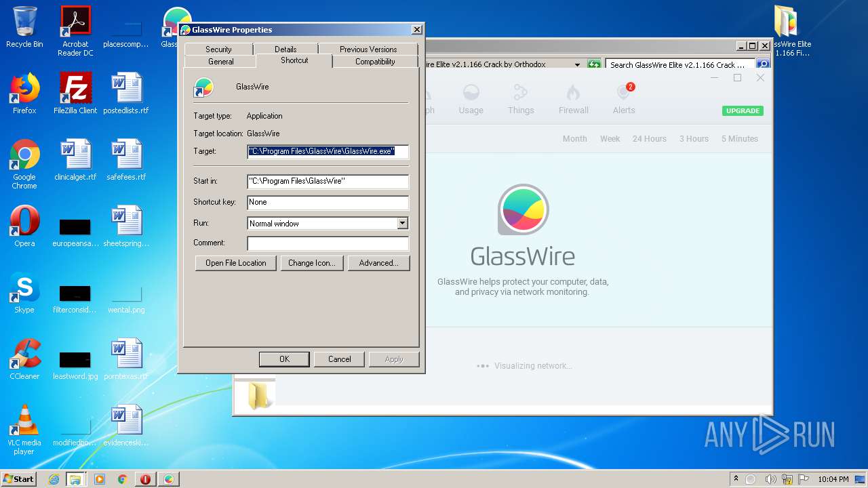Open the Recycle Bin desktop icon
Viewport: 868px width, 488px height.
click(24, 27)
